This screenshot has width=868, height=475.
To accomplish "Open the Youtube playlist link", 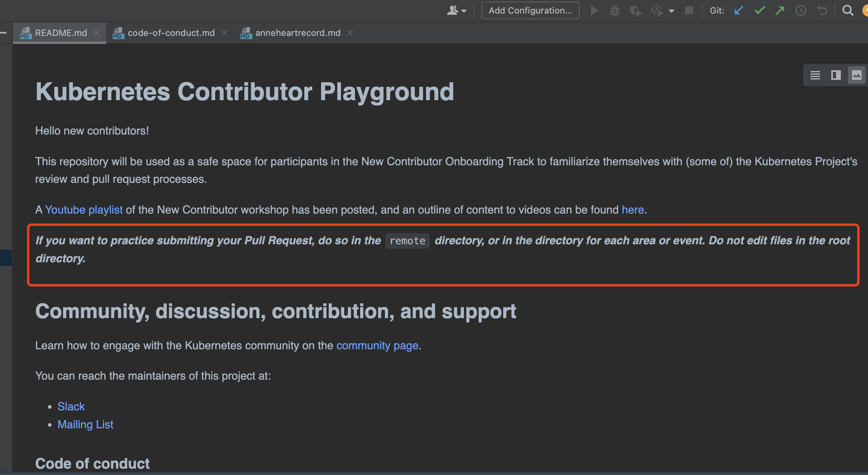I will tap(84, 210).
